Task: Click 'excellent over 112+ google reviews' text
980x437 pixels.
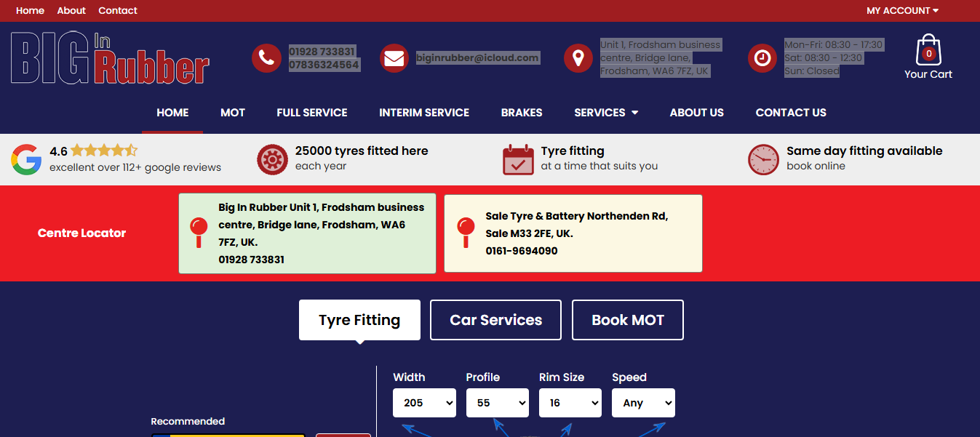Action: (135, 167)
